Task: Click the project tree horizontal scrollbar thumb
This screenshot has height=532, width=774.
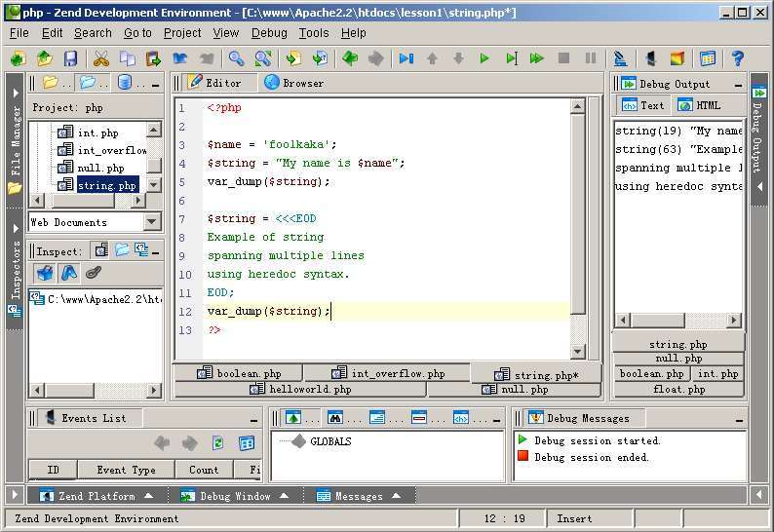Action: pos(84,201)
